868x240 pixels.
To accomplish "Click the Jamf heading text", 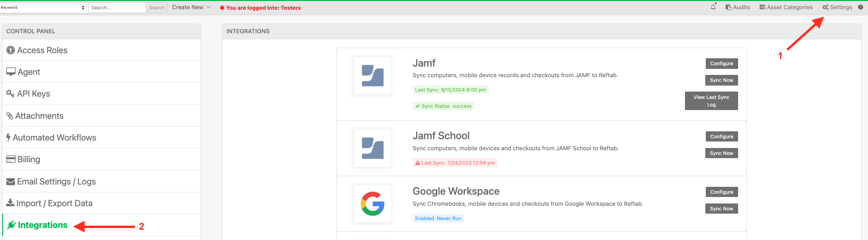I will (424, 63).
